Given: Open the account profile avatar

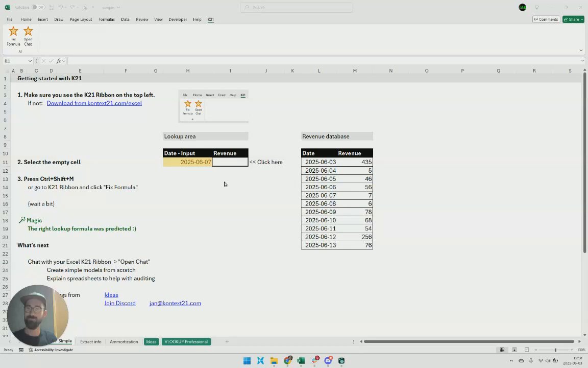Looking at the screenshot, I should [x=522, y=7].
